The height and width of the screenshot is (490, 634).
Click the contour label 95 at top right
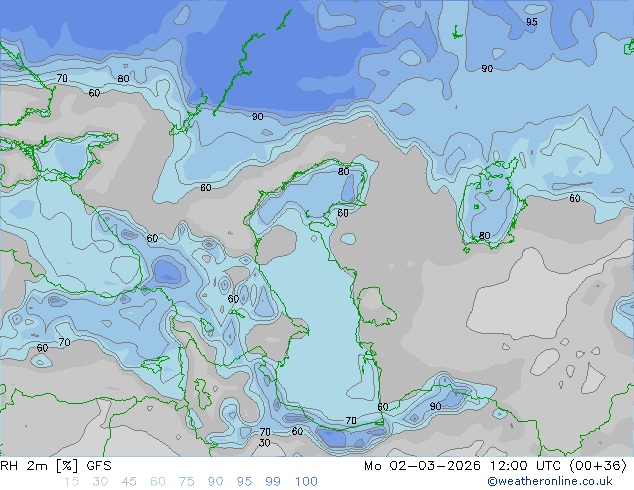(x=532, y=22)
